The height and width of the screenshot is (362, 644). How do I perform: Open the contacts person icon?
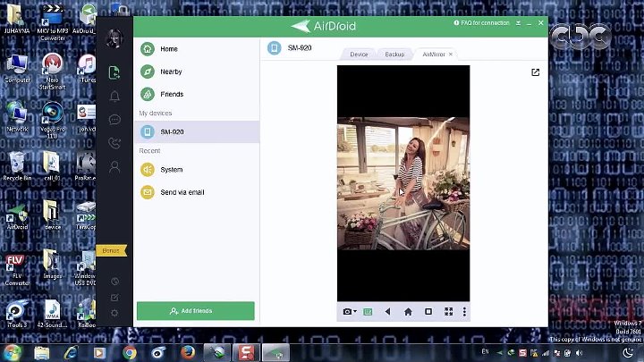114,166
